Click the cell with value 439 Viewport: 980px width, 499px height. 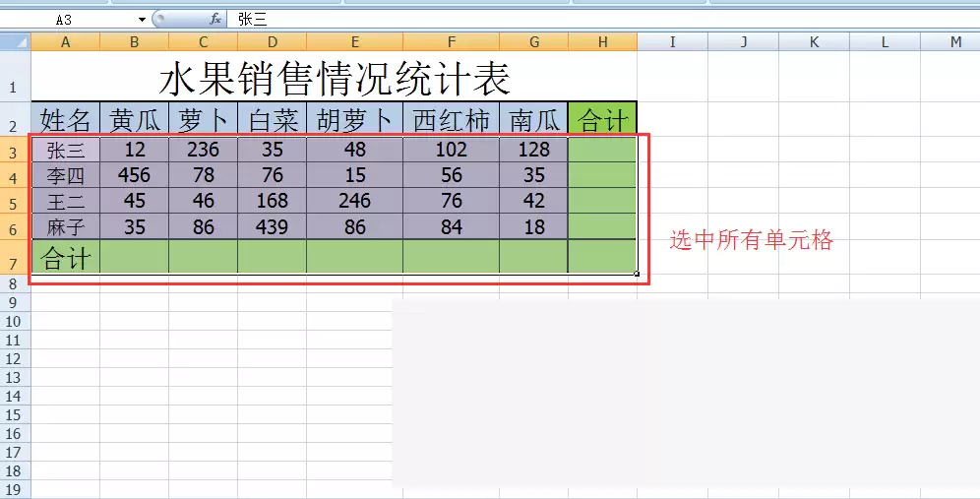272,226
